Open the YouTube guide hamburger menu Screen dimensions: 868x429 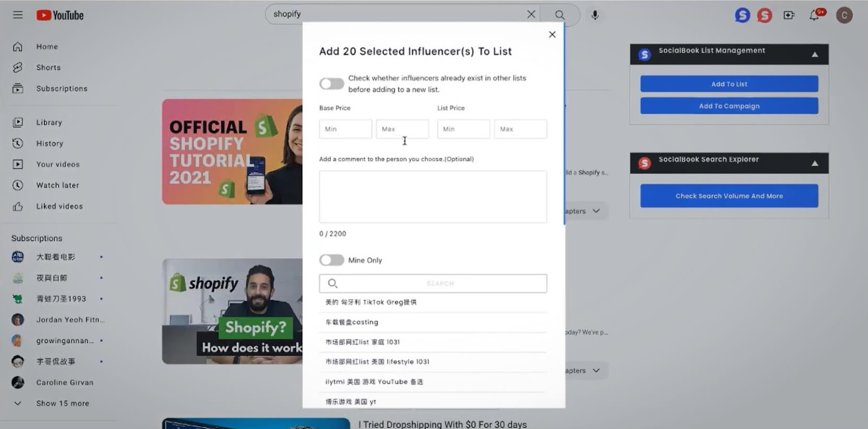pyautogui.click(x=18, y=15)
